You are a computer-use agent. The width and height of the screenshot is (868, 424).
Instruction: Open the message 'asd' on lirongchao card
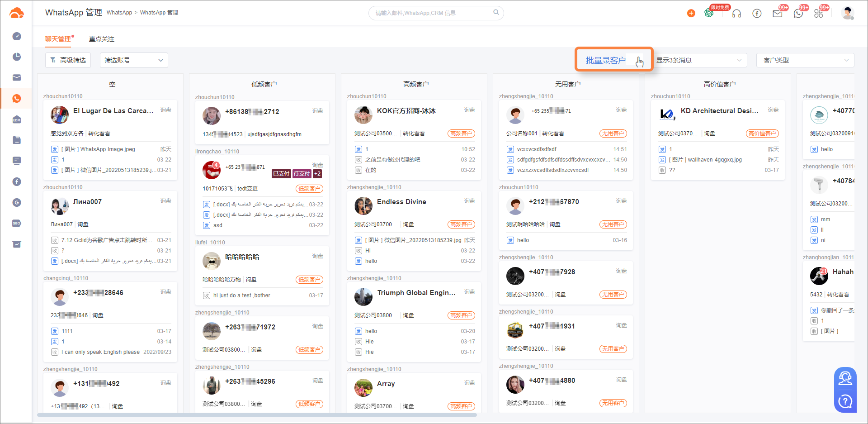218,225
